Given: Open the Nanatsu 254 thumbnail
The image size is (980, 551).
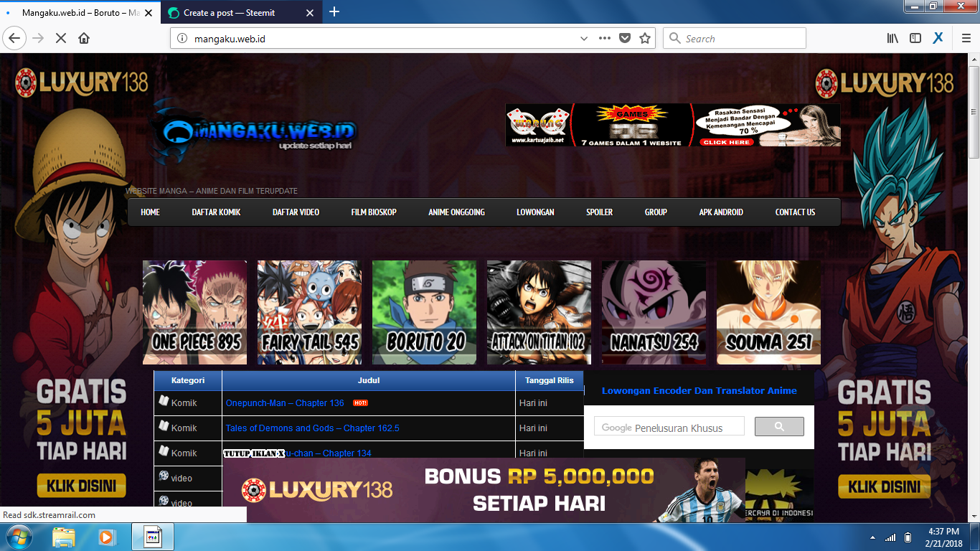Looking at the screenshot, I should pyautogui.click(x=654, y=312).
